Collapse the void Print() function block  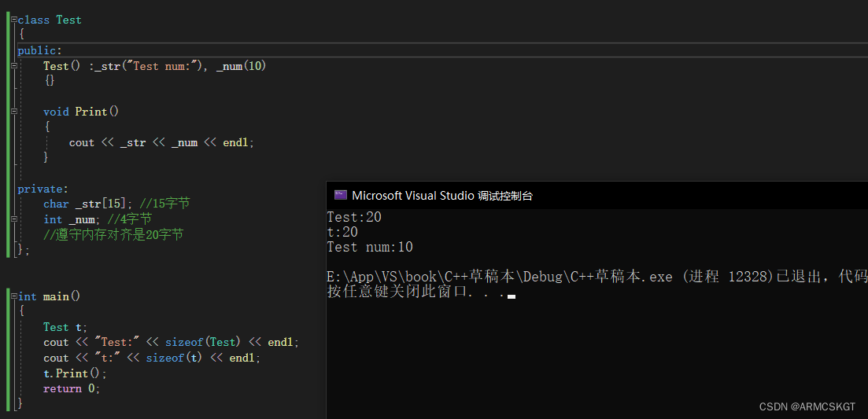[x=14, y=112]
